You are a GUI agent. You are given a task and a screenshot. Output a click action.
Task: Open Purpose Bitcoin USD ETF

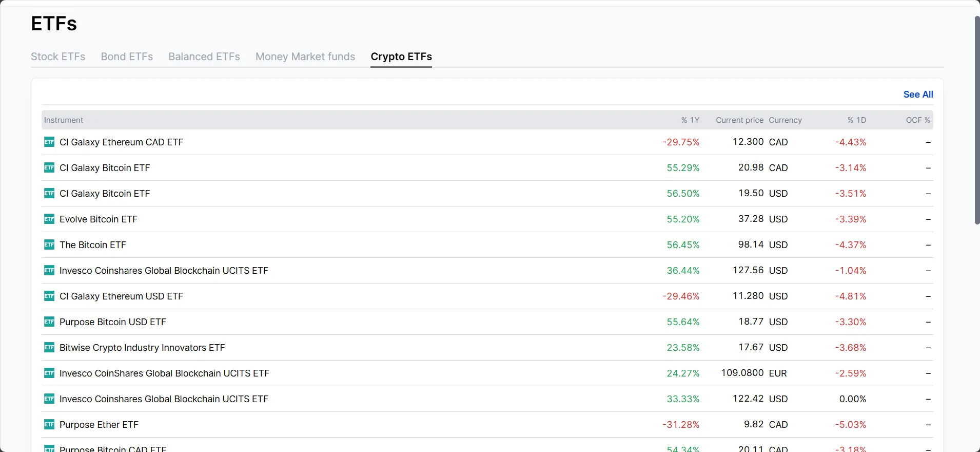tap(113, 322)
